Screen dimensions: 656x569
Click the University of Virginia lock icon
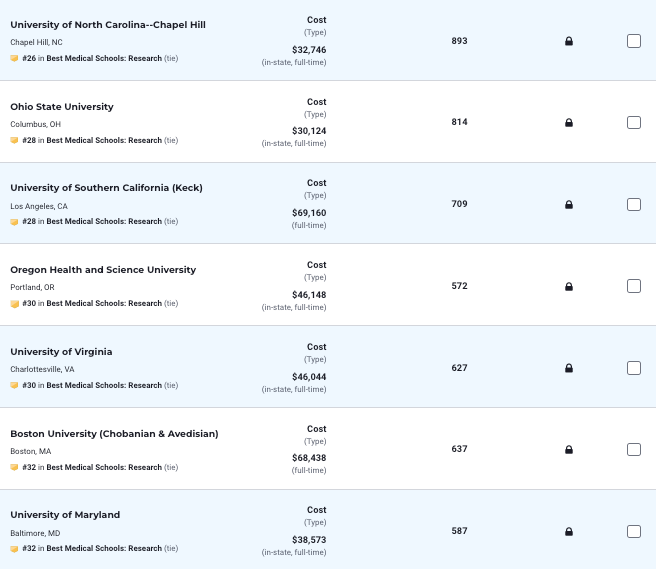(x=569, y=368)
